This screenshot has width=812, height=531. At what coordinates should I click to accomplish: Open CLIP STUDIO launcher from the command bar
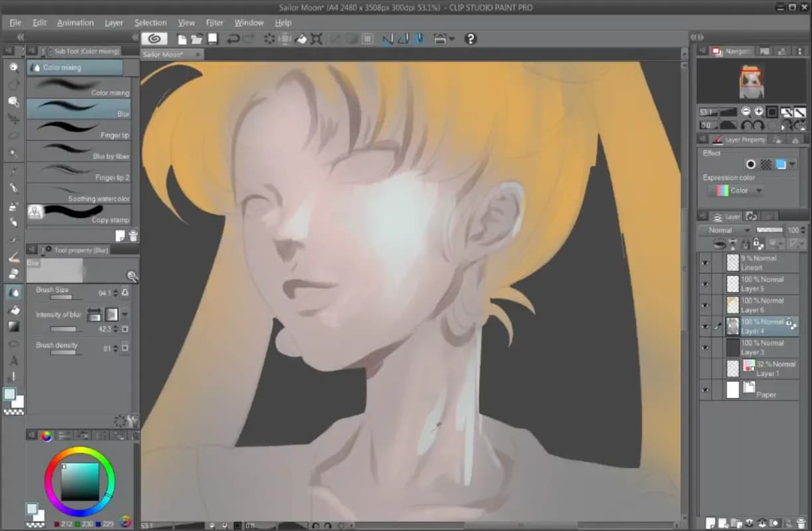[154, 39]
